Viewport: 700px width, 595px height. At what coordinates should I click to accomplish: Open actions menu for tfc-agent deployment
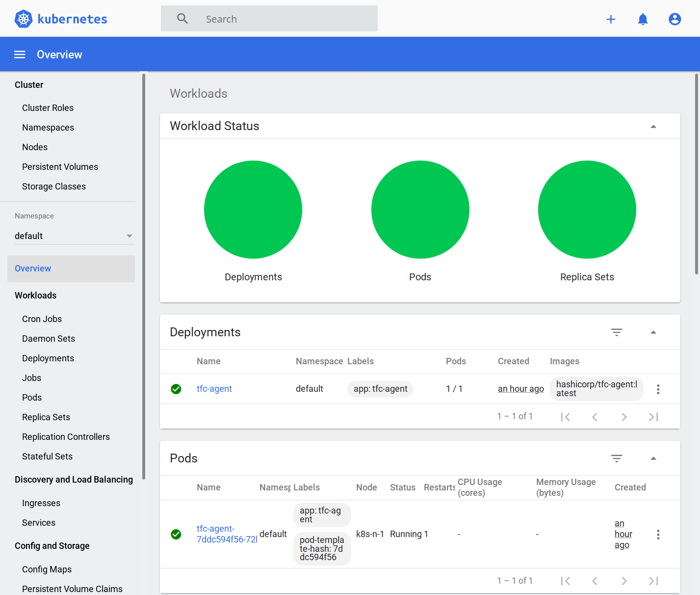point(658,389)
